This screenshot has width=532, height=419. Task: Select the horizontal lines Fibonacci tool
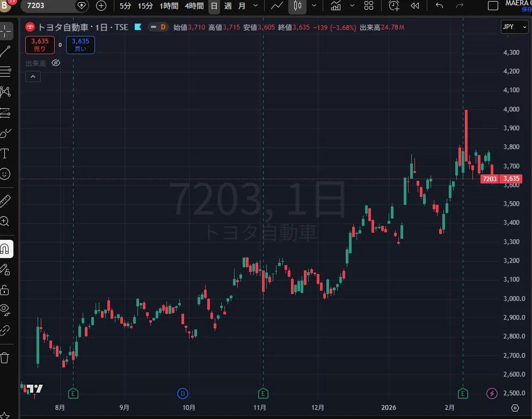point(5,71)
